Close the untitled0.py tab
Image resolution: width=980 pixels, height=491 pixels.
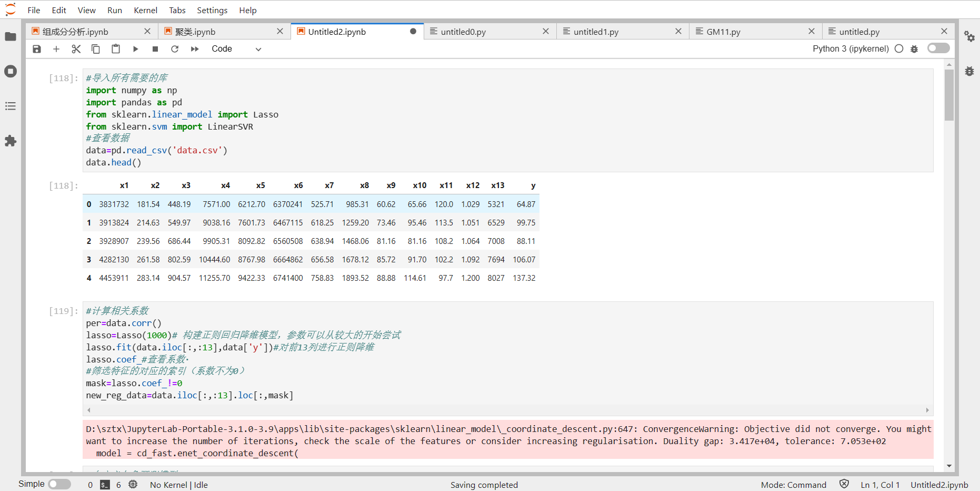[546, 32]
